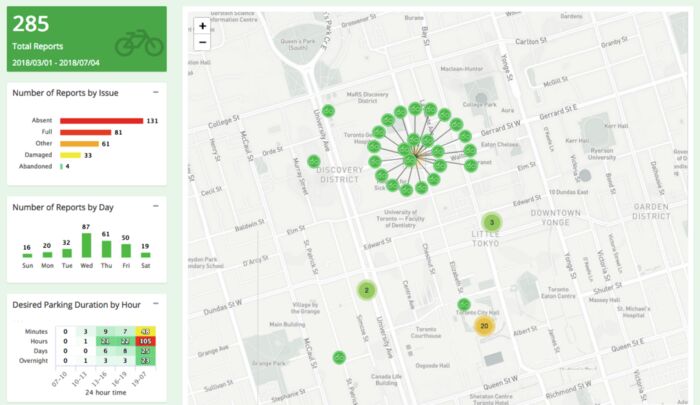The height and width of the screenshot is (405, 700).
Task: Select the bike marker near MaRS Discovery District
Action: (x=329, y=111)
